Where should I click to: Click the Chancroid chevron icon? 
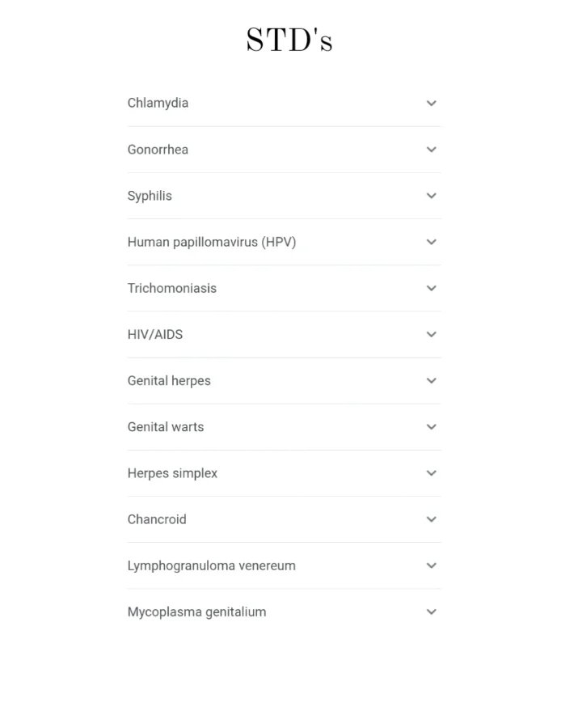pyautogui.click(x=432, y=519)
